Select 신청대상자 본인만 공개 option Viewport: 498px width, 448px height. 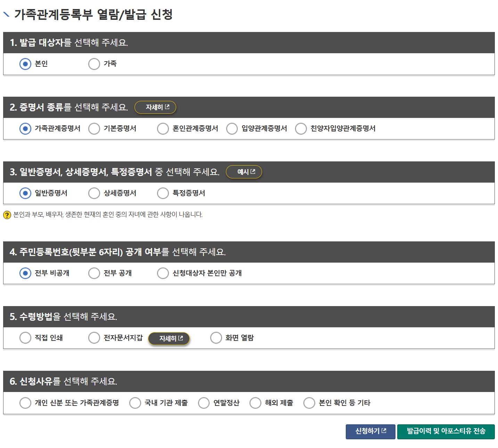click(163, 273)
